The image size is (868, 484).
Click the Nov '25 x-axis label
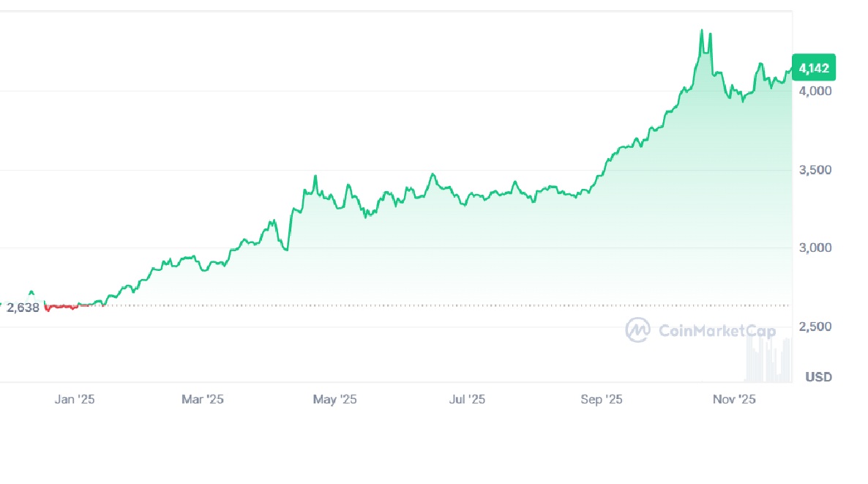[x=734, y=399]
